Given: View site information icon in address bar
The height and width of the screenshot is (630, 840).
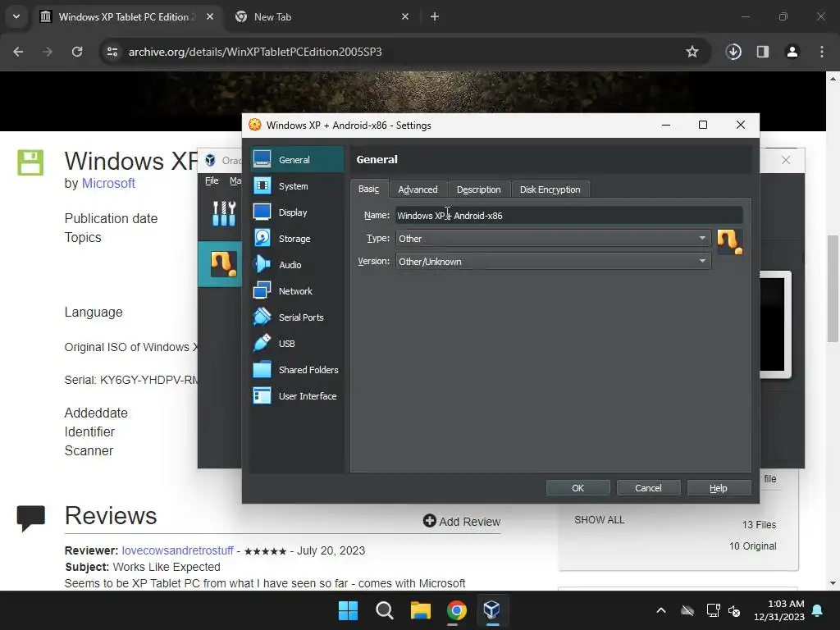Looking at the screenshot, I should click(112, 52).
